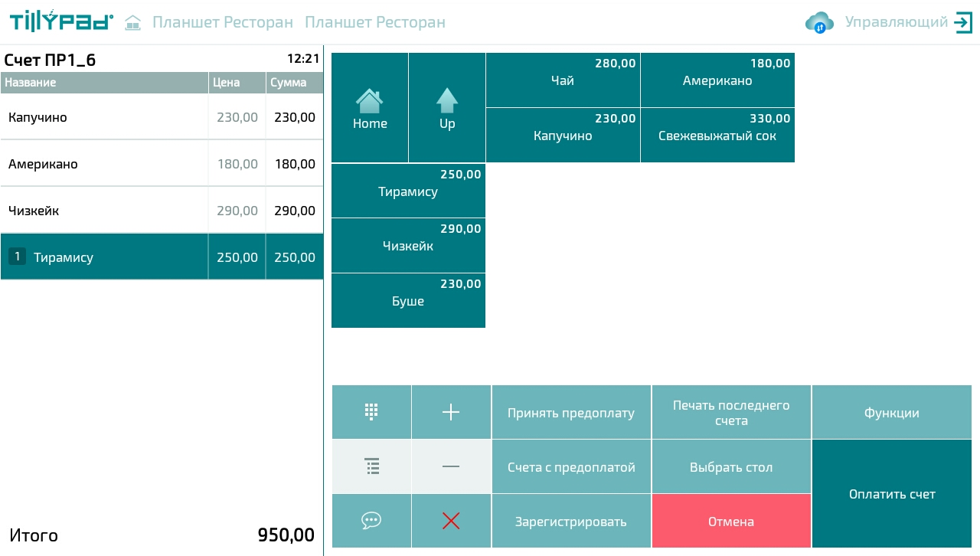This screenshot has height=556, width=980.
Task: Click the Управляющий user label
Action: click(x=897, y=22)
